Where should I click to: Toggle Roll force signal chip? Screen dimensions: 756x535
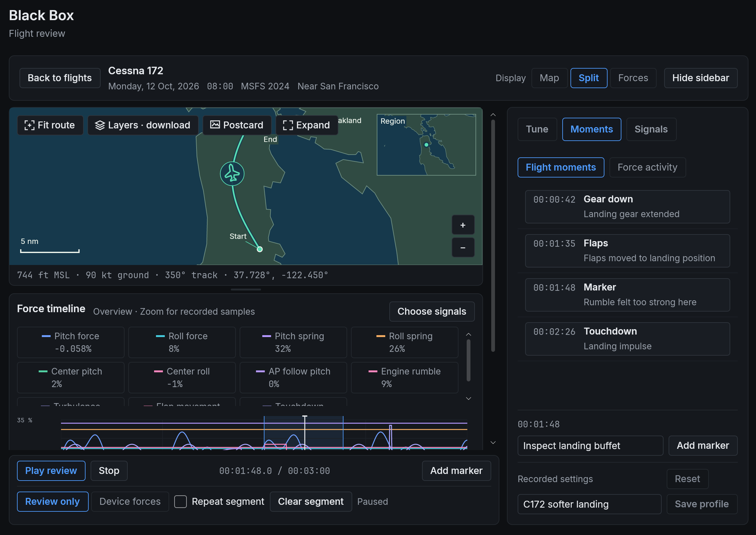click(182, 342)
